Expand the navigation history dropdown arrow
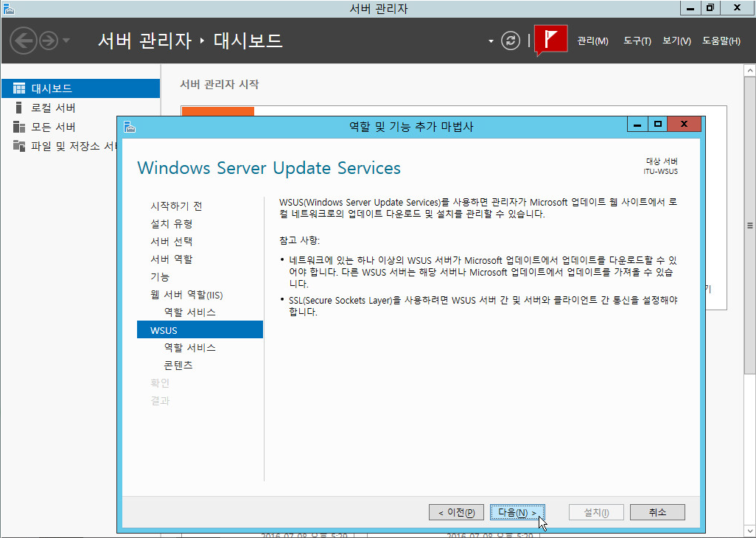 [66, 41]
